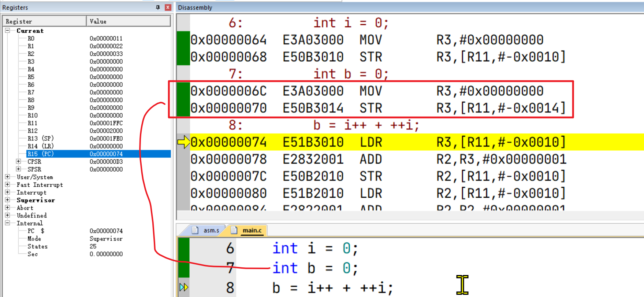Click CPSR value 0x000000D3
644x297 pixels.
tap(106, 162)
